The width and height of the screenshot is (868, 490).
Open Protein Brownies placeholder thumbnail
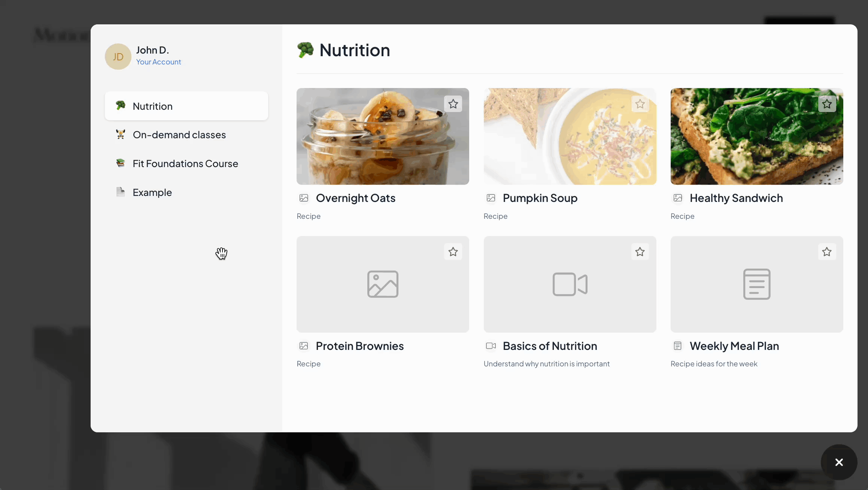(x=383, y=284)
